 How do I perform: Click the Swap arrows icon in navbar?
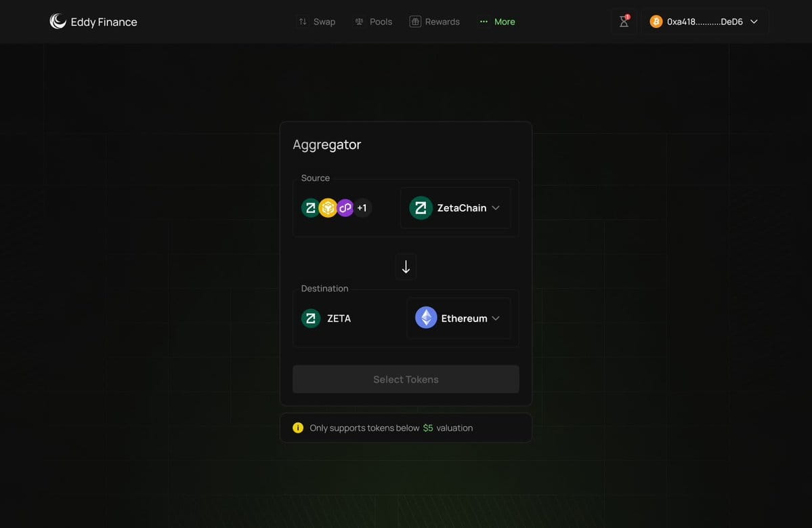coord(303,22)
